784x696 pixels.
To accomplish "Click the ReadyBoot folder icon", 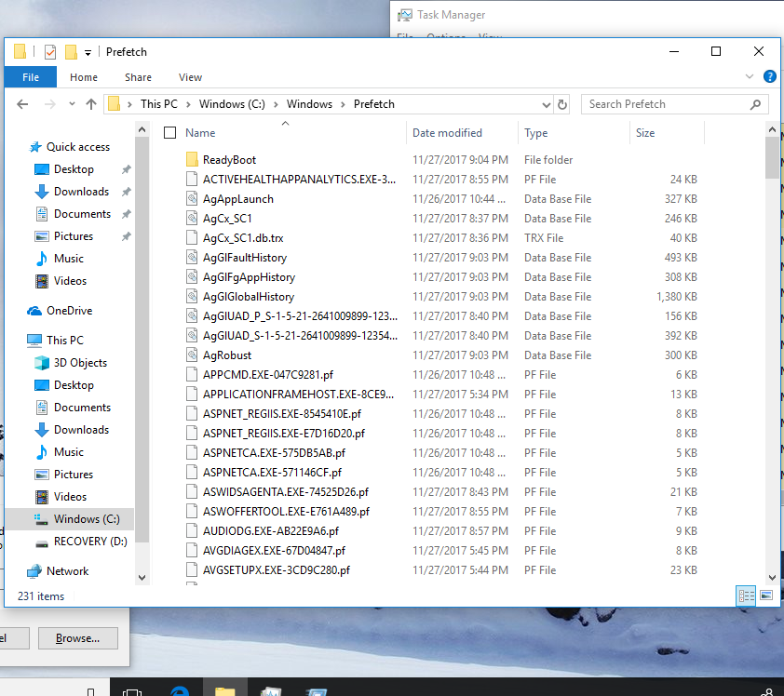I will (192, 160).
